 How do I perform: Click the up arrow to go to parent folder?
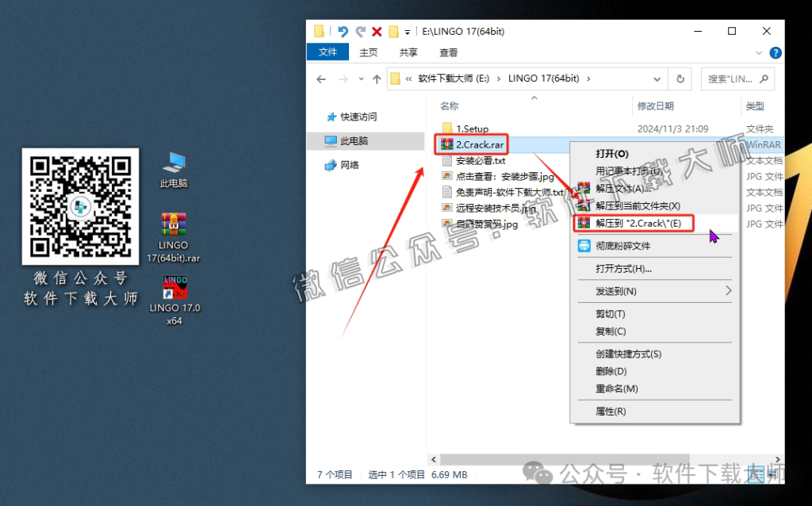point(376,79)
